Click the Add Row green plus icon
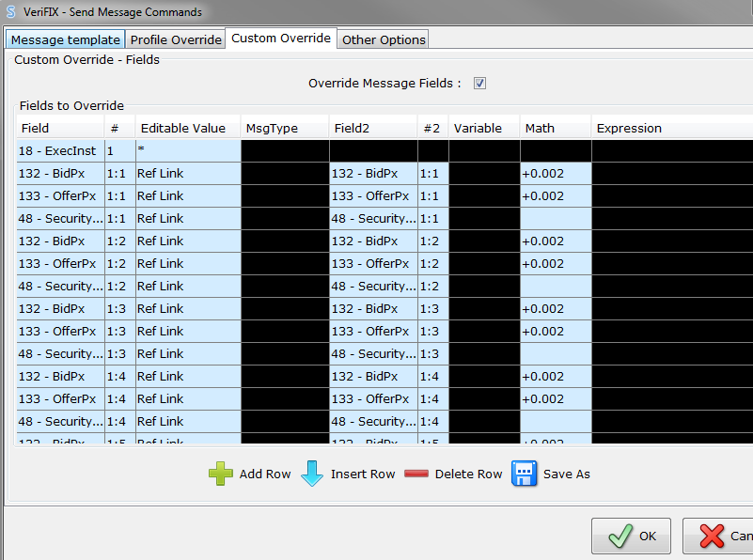 [220, 474]
